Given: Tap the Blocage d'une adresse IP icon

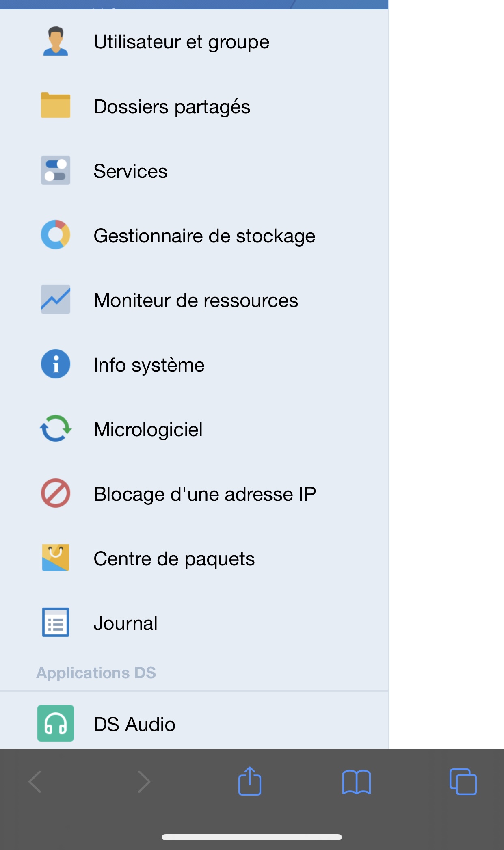Looking at the screenshot, I should click(x=56, y=493).
